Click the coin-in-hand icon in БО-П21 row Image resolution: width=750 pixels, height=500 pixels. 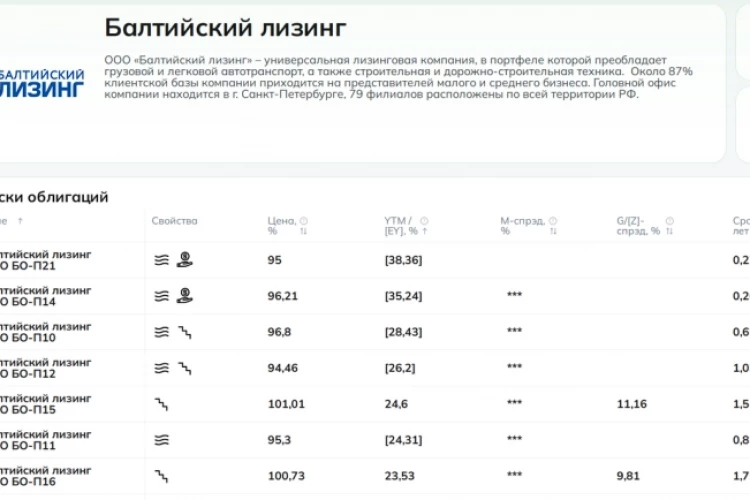coord(185,259)
